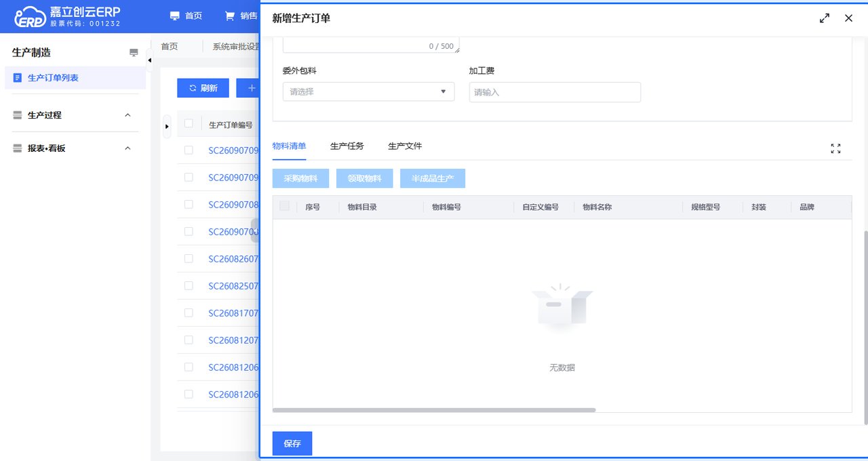The height and width of the screenshot is (461, 868).
Task: Switch to the 生产文件 tab
Action: coord(405,146)
